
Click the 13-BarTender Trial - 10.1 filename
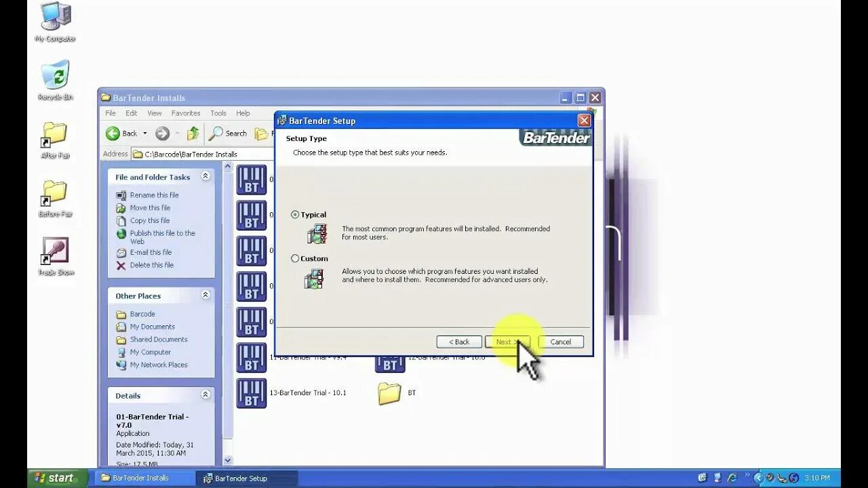(x=308, y=393)
